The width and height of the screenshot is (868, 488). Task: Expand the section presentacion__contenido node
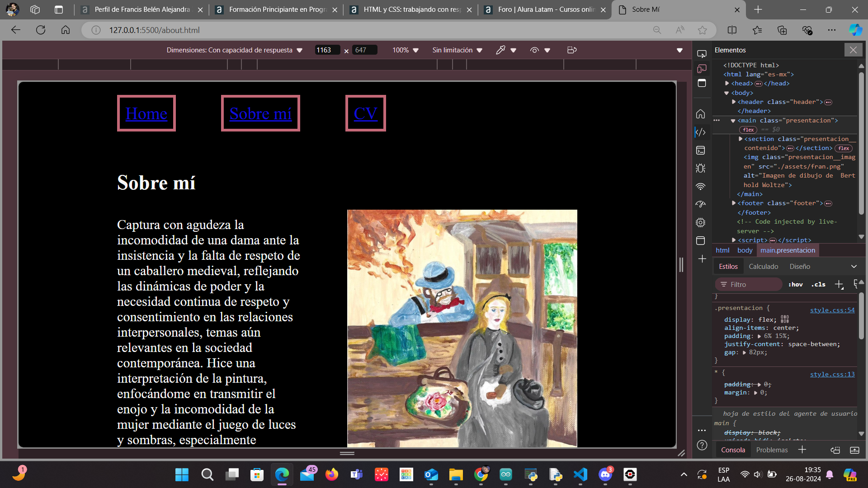click(x=741, y=139)
